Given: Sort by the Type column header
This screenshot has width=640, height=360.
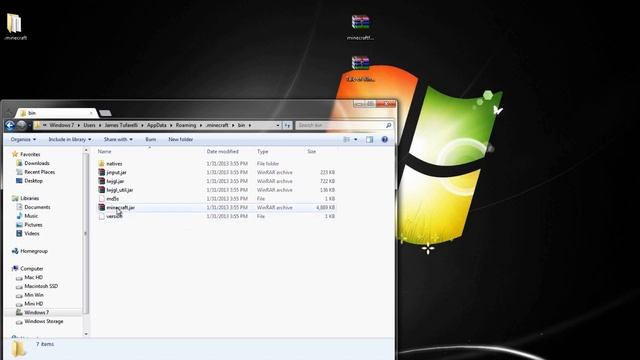Looking at the screenshot, I should [x=262, y=151].
